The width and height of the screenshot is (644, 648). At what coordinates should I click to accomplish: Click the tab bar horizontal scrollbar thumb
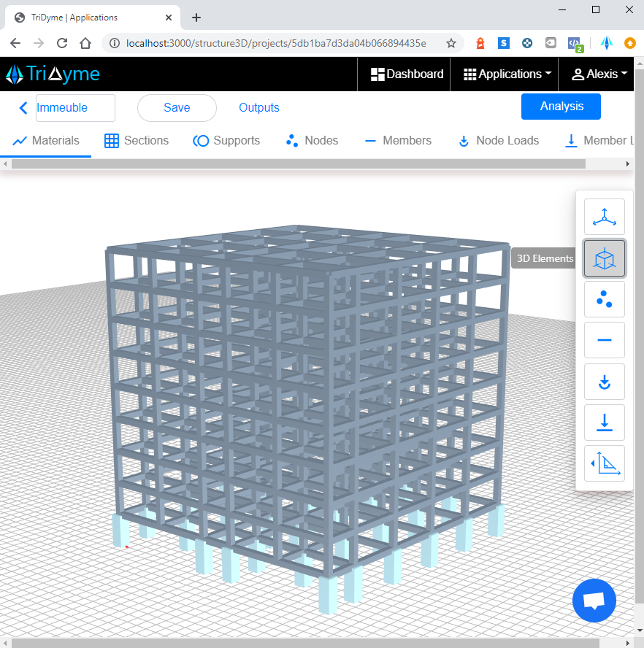click(298, 164)
